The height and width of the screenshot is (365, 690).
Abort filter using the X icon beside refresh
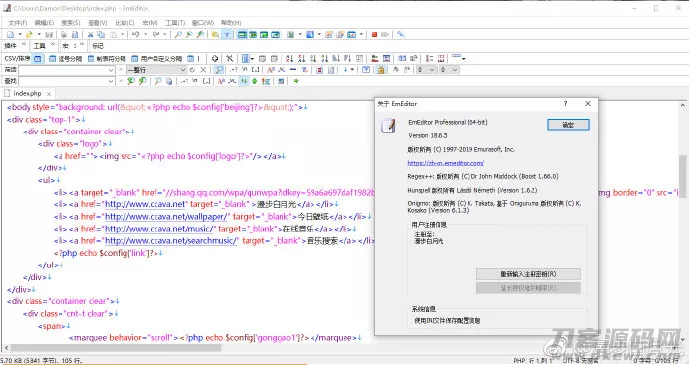[203, 70]
